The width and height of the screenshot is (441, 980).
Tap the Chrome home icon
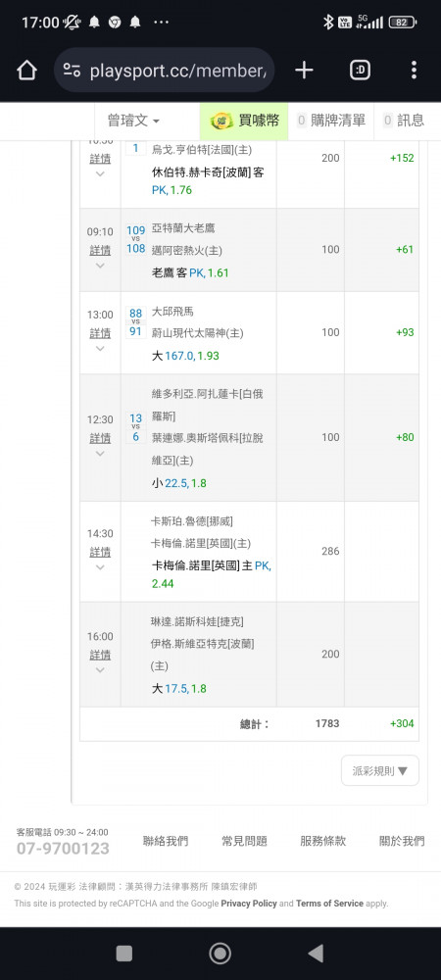point(26,70)
